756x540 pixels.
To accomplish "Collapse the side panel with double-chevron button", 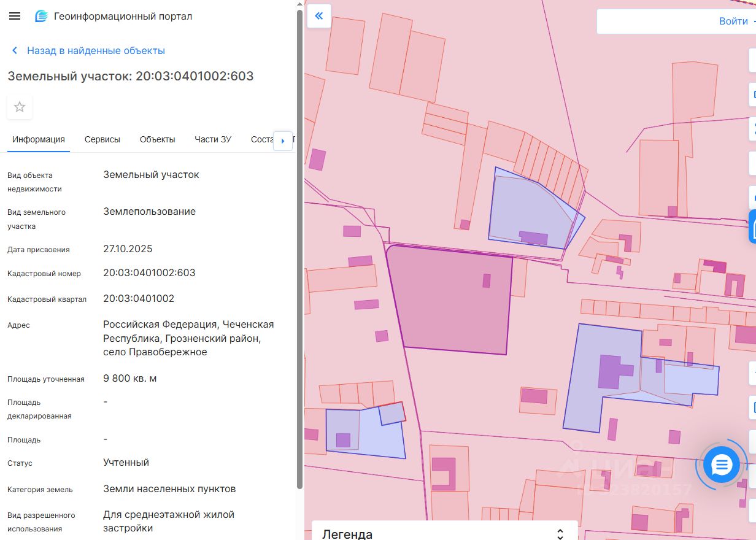I will click(x=319, y=16).
